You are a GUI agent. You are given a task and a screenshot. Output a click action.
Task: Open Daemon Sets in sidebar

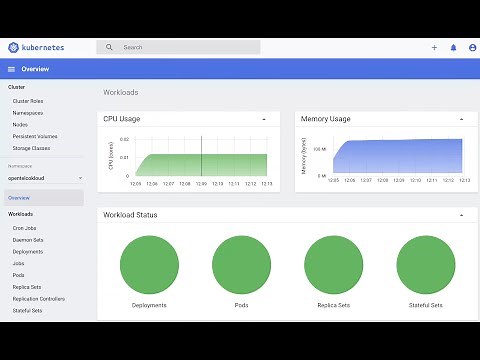pyautogui.click(x=28, y=240)
